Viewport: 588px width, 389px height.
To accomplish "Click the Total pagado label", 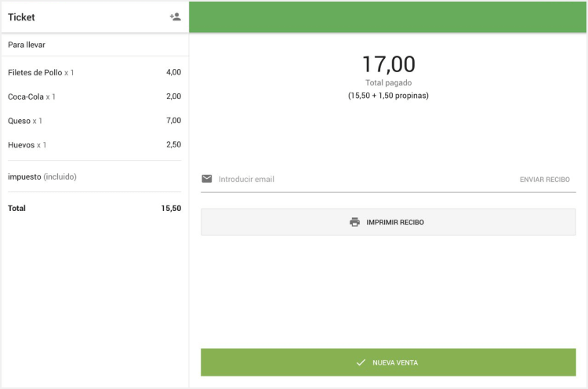I will point(388,82).
